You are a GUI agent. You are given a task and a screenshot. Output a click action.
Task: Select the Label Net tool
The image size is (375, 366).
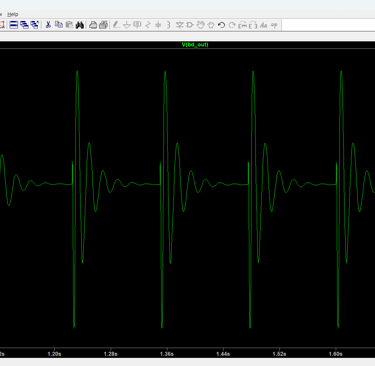tap(137, 25)
